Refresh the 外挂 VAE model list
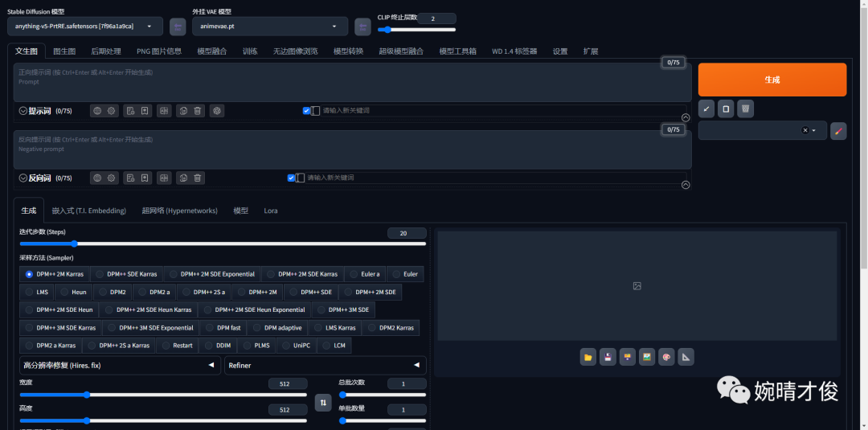The image size is (868, 430). click(x=362, y=26)
